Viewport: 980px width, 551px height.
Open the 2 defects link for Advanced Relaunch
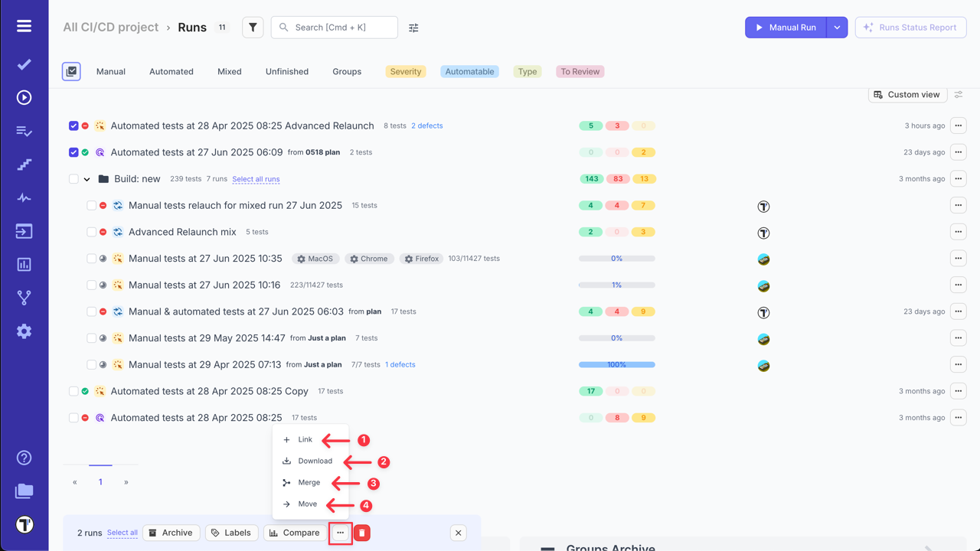(426, 126)
